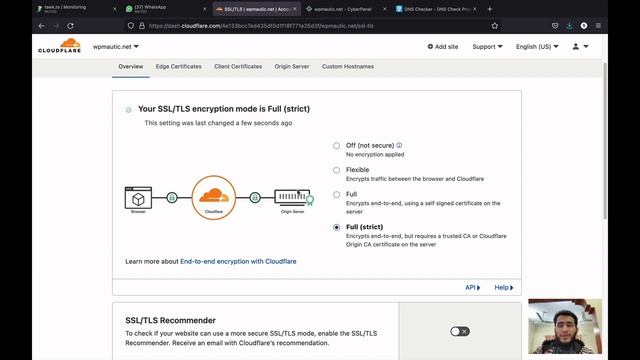Image resolution: width=640 pixels, height=360 pixels.
Task: Open the Custom Hostnames tab
Action: tap(348, 67)
